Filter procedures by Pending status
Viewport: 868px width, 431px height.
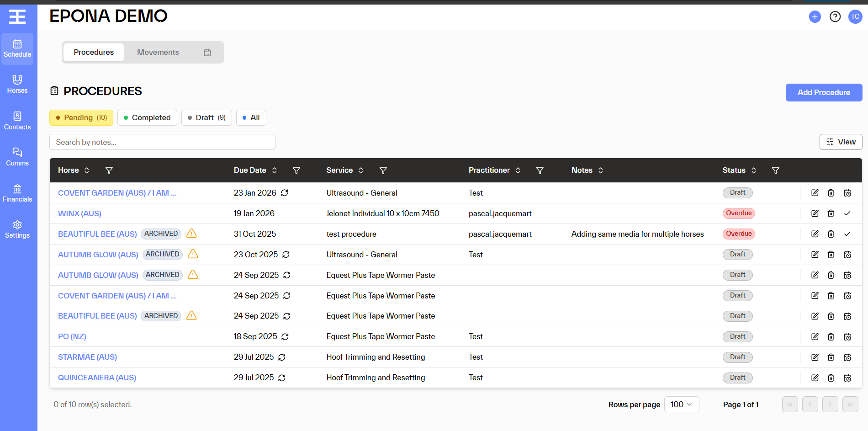[81, 118]
